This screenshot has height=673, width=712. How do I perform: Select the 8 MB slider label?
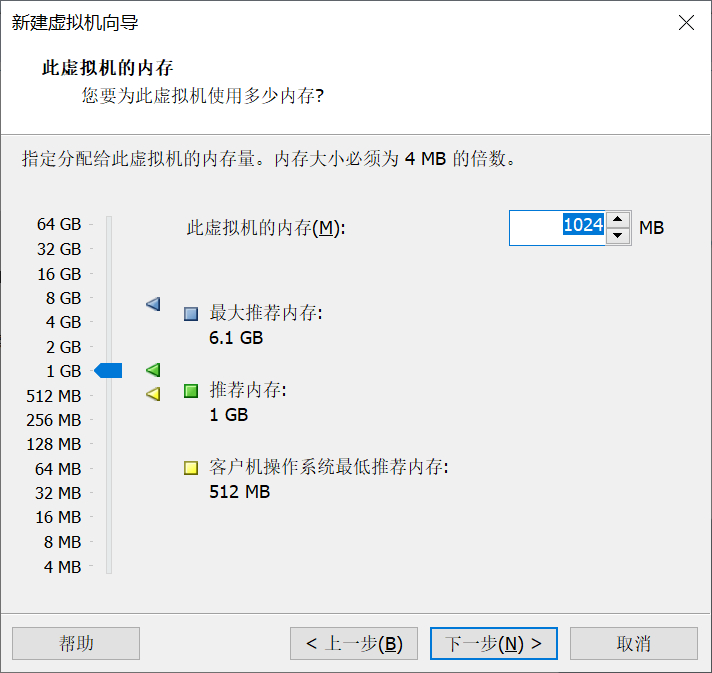coord(63,542)
